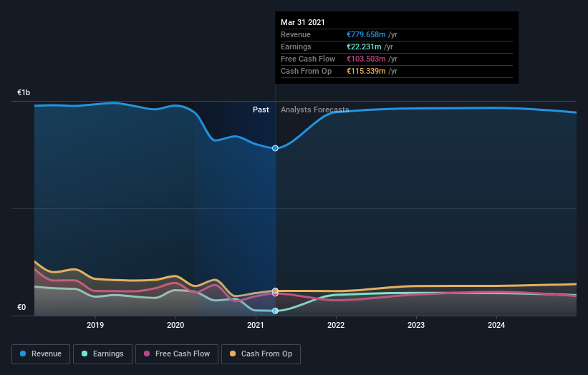The height and width of the screenshot is (375, 588).
Task: Toggle the Free Cash Flow legend button
Action: (x=177, y=354)
